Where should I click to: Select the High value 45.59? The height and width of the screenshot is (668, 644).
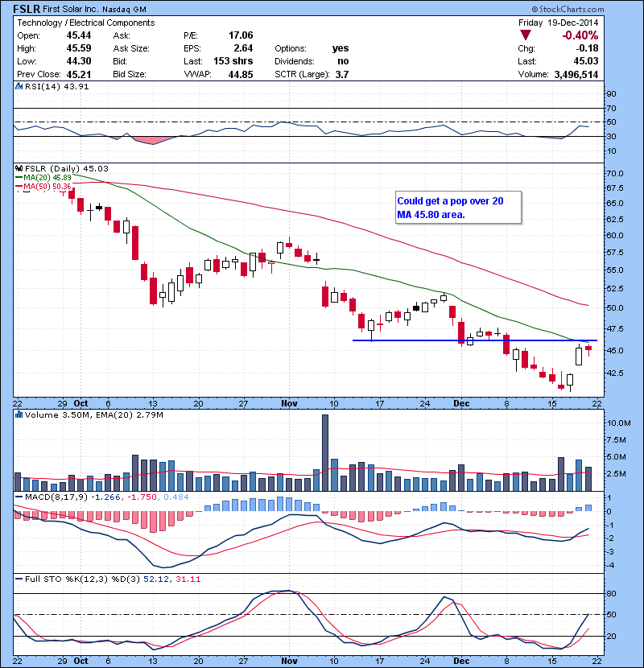click(79, 48)
